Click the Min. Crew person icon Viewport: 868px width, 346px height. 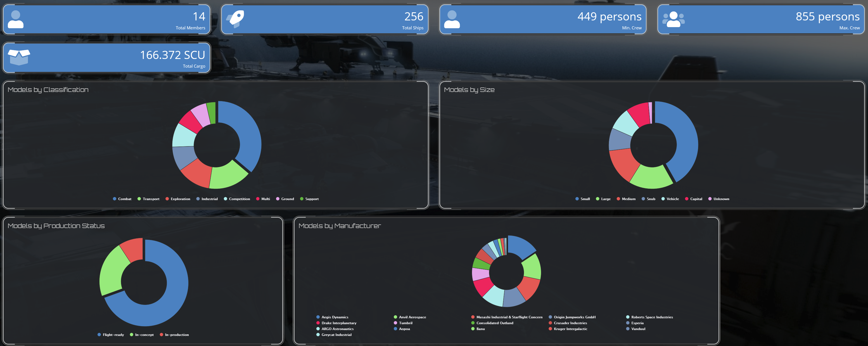452,19
